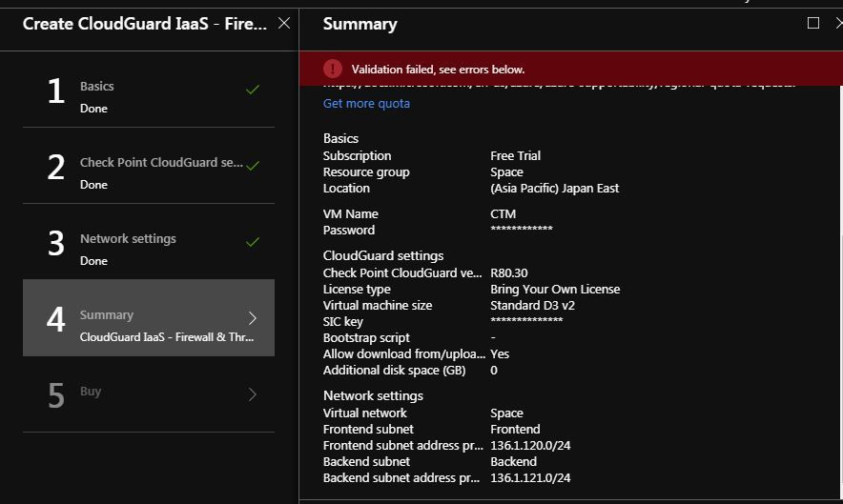
Task: Click the Network settings done checkmark
Action: (x=253, y=242)
